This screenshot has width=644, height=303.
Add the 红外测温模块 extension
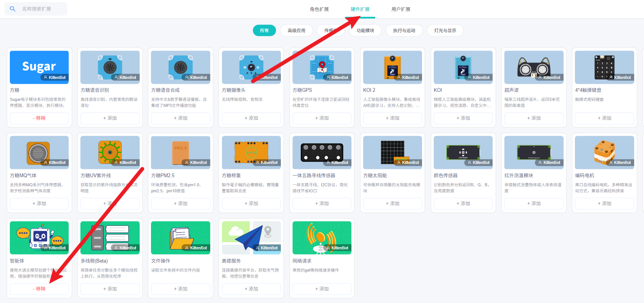click(x=534, y=204)
